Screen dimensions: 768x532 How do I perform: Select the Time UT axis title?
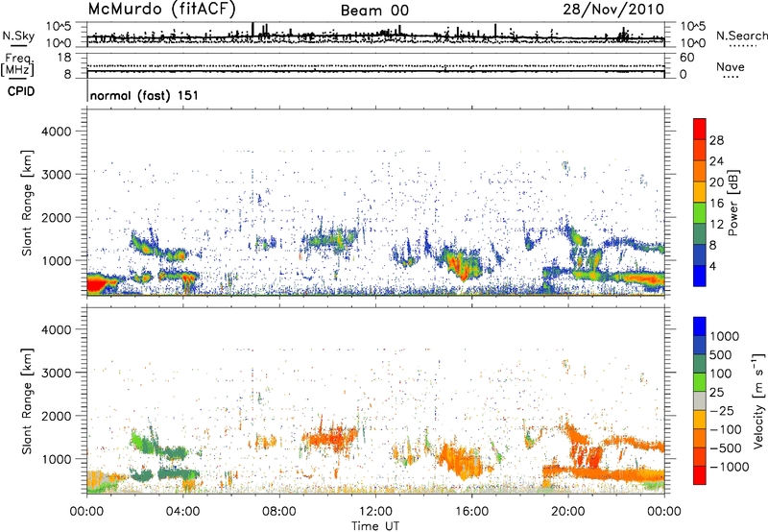click(x=375, y=526)
